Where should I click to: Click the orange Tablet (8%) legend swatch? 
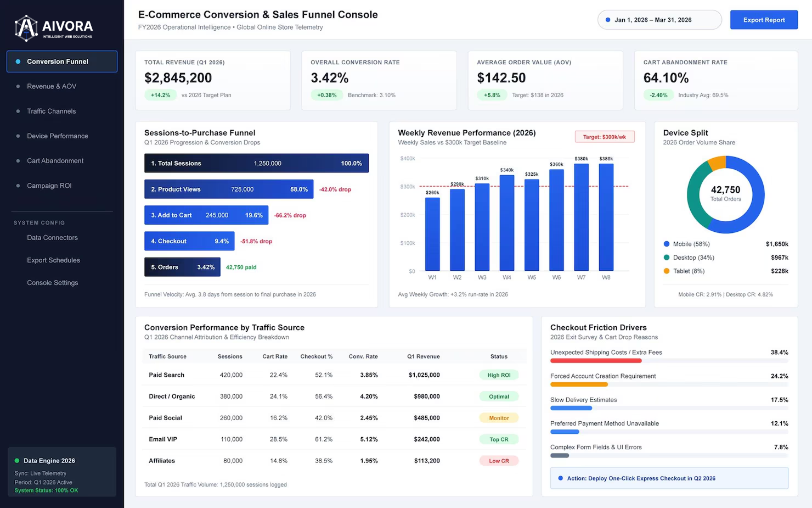pyautogui.click(x=667, y=271)
